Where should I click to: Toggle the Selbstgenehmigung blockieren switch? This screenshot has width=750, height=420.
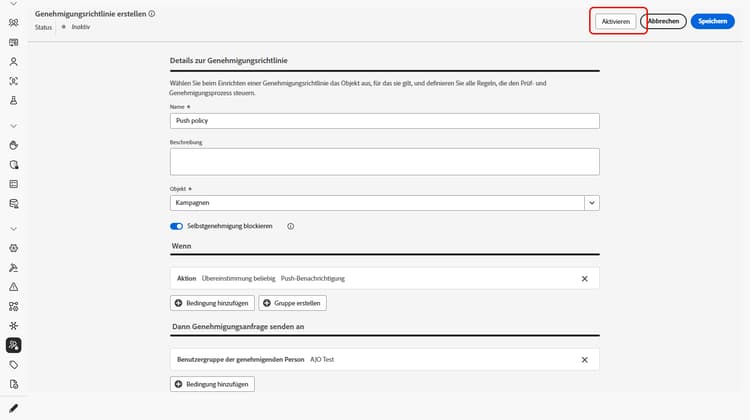point(177,226)
